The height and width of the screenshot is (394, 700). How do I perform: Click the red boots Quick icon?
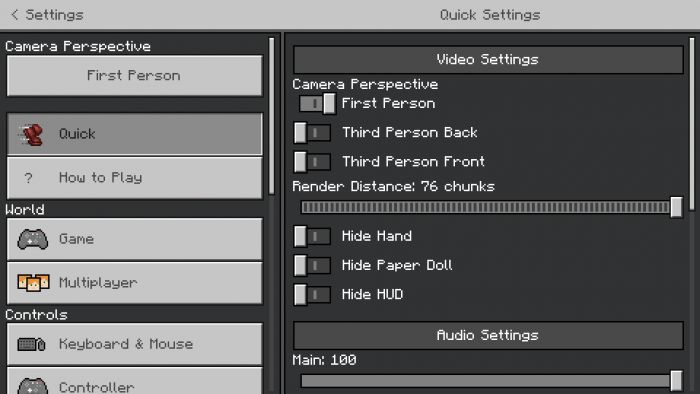point(32,134)
